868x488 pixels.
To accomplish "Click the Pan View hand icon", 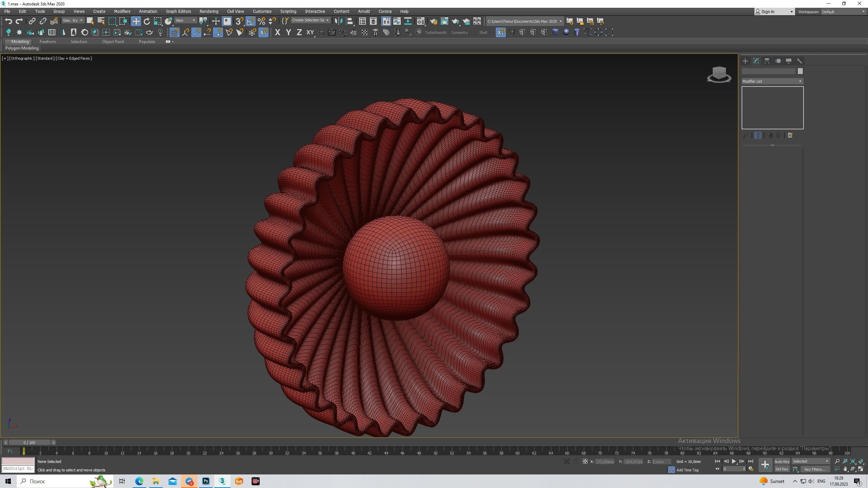I will [x=845, y=469].
